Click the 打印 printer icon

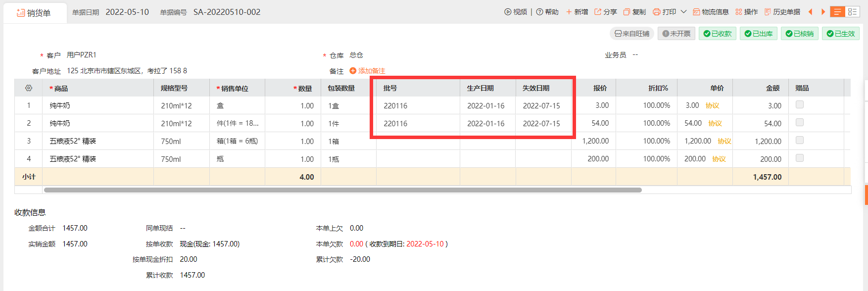657,12
